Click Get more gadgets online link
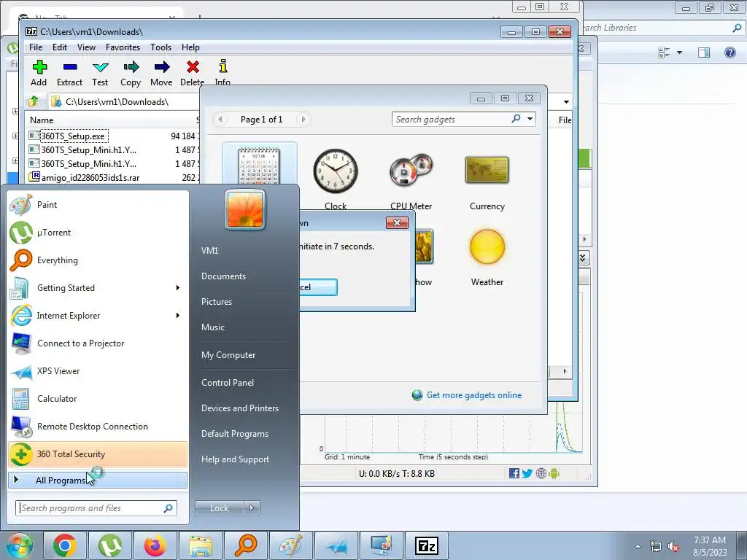 point(474,395)
